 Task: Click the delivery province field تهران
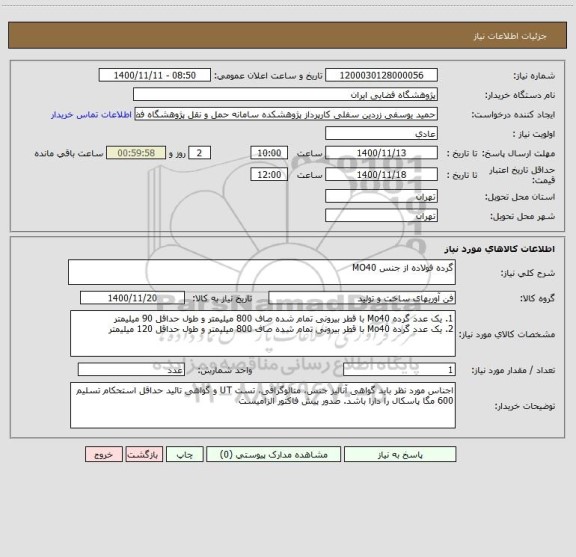pyautogui.click(x=381, y=197)
